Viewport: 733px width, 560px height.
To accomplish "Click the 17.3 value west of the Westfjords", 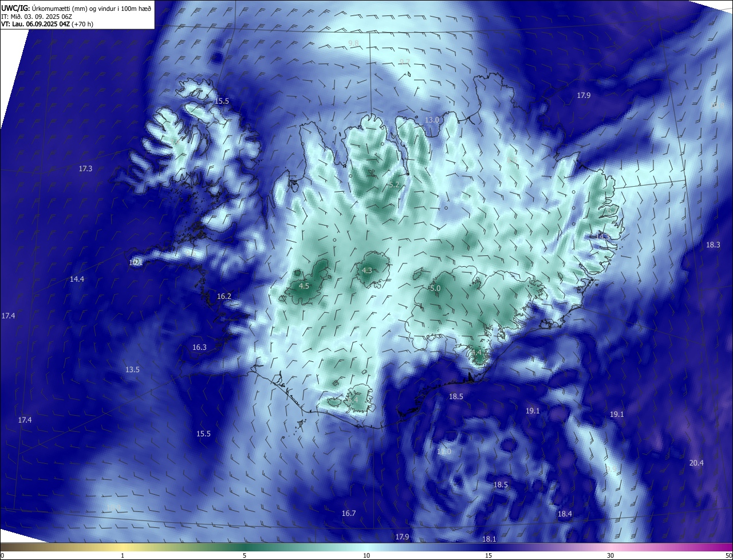I will click(x=85, y=168).
